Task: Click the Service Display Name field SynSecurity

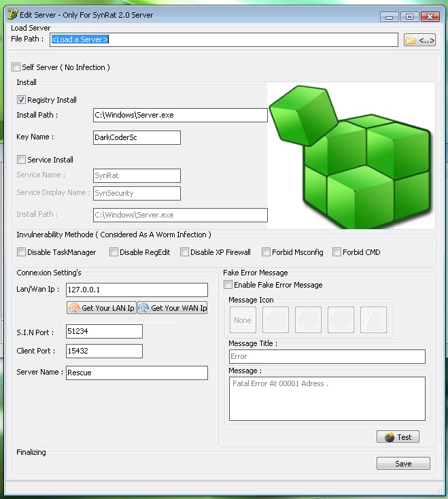Action: (137, 194)
